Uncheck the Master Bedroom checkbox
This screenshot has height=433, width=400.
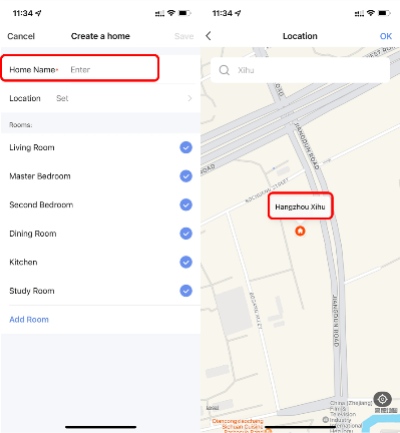pyautogui.click(x=186, y=176)
